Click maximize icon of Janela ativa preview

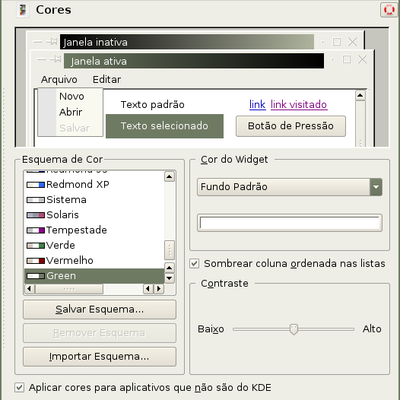[347, 59]
